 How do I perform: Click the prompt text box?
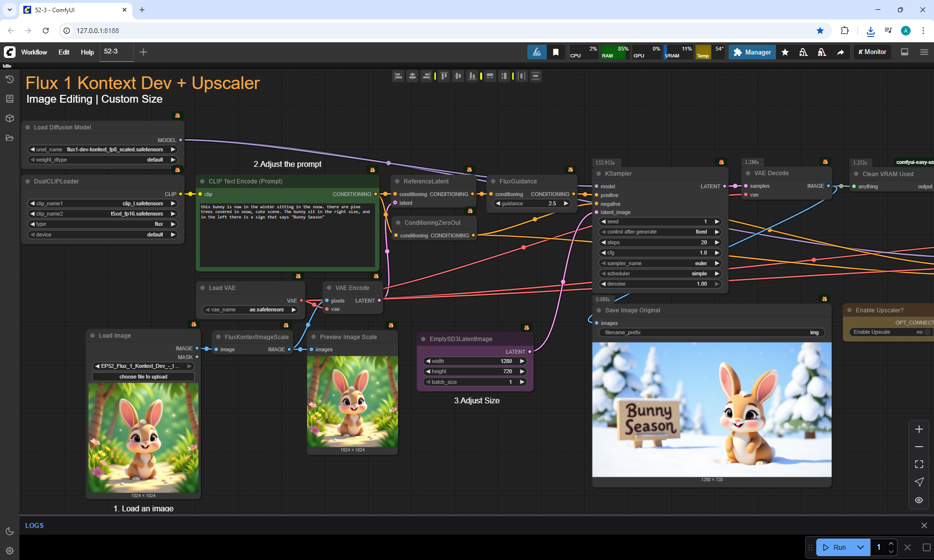[287, 235]
